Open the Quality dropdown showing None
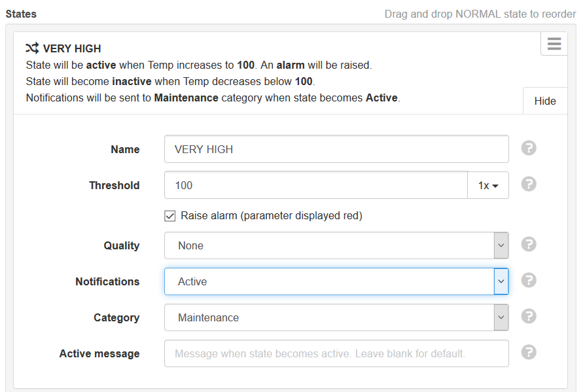 tap(336, 245)
